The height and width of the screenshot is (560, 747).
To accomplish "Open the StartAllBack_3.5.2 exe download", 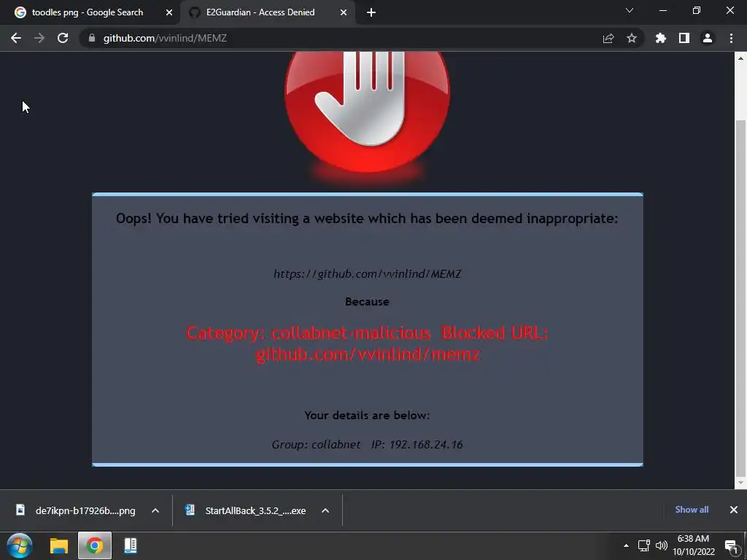I will pos(247,510).
